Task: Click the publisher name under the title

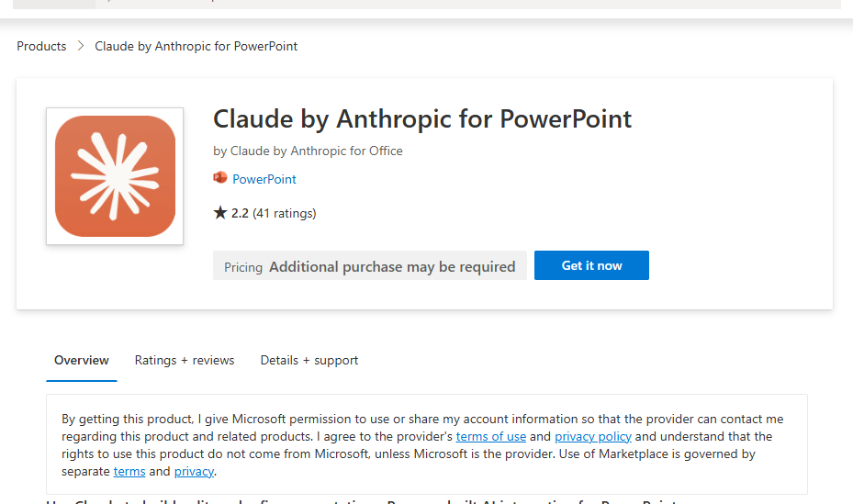Action: (308, 151)
